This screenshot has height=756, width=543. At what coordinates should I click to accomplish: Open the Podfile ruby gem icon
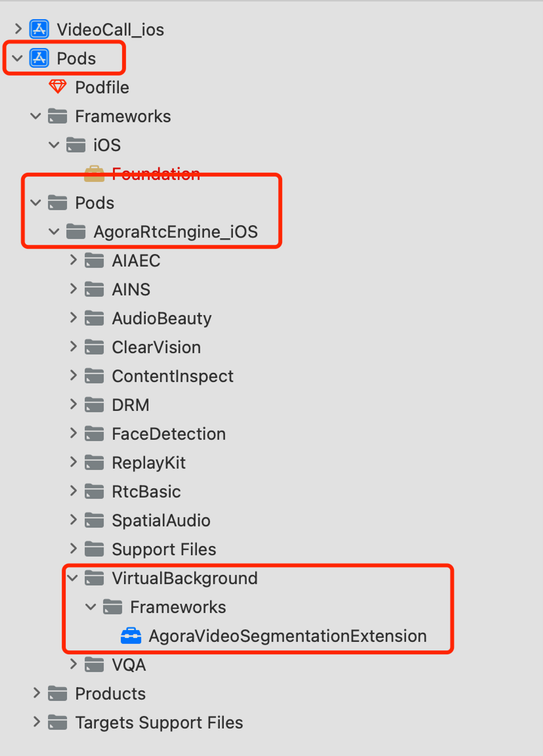click(x=58, y=87)
